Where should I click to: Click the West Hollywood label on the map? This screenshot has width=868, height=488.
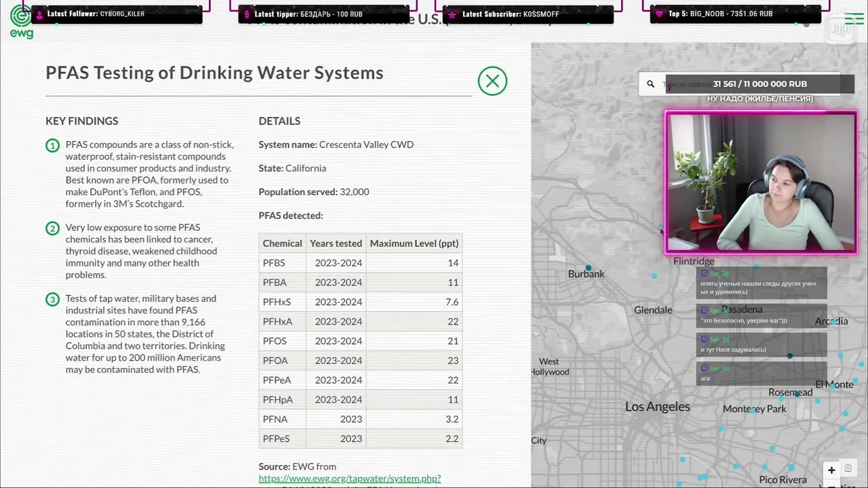pos(550,367)
